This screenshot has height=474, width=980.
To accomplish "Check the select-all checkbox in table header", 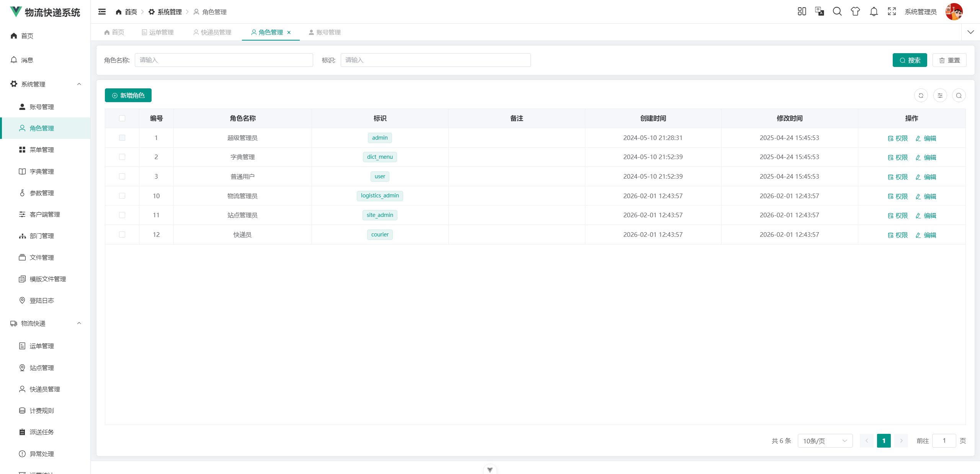I will pos(122,118).
